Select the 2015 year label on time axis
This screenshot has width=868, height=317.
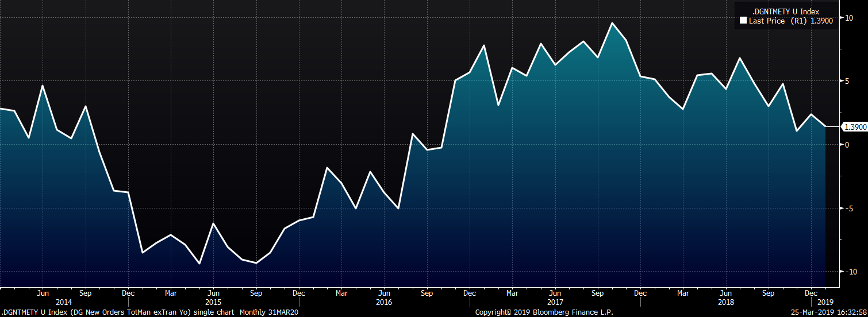tap(213, 302)
